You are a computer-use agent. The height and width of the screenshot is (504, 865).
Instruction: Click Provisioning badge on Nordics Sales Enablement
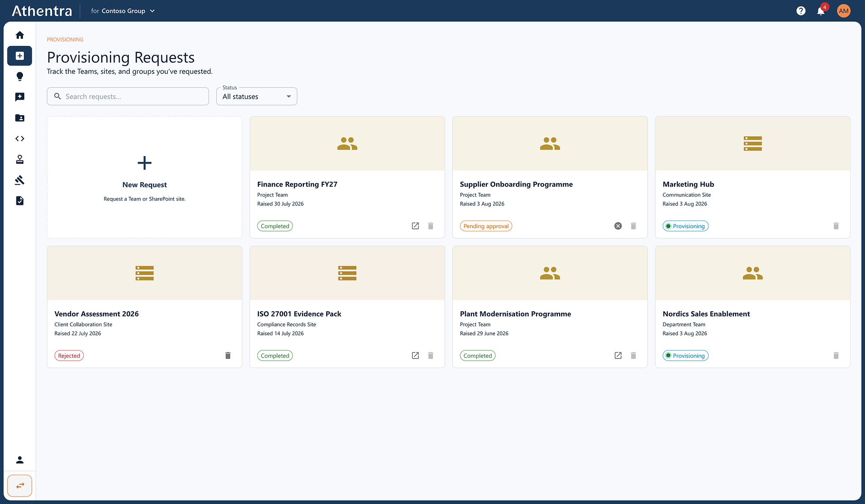pyautogui.click(x=685, y=355)
